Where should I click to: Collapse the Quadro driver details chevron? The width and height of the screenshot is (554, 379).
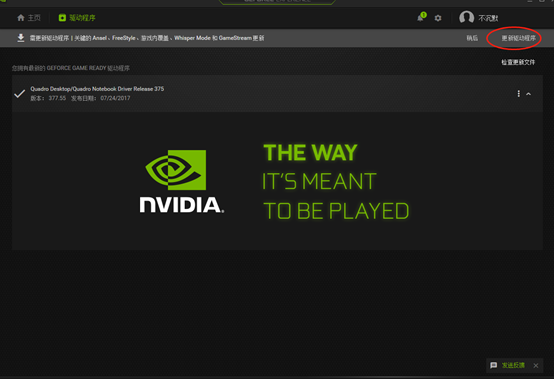coord(529,94)
